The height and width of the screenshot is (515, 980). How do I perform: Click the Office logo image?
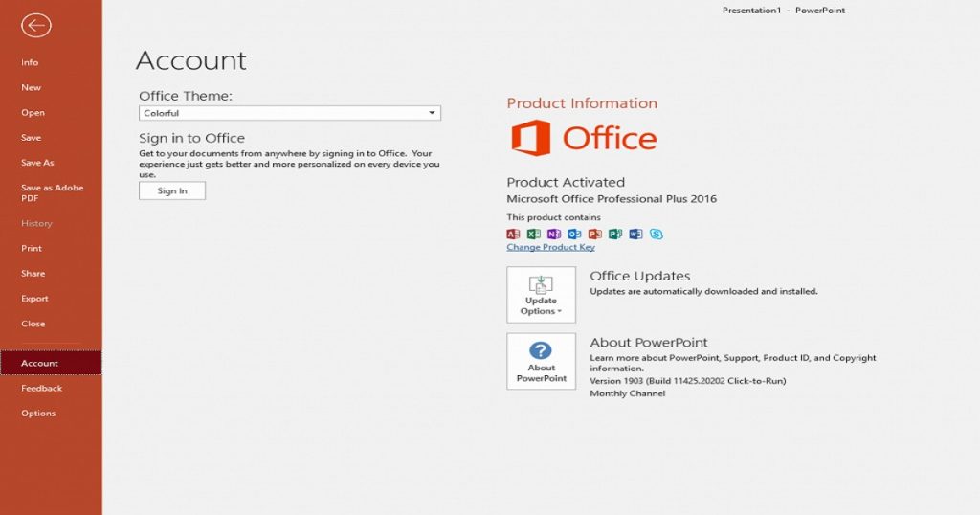584,138
